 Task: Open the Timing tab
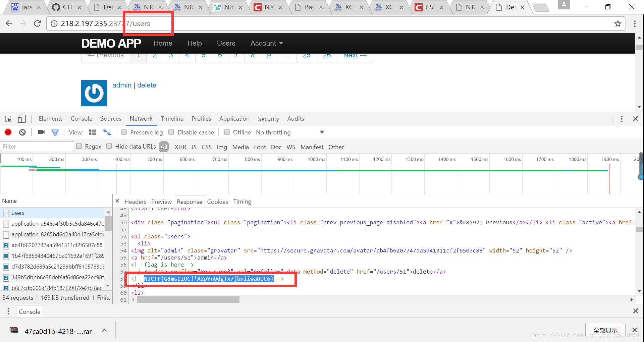click(x=242, y=202)
